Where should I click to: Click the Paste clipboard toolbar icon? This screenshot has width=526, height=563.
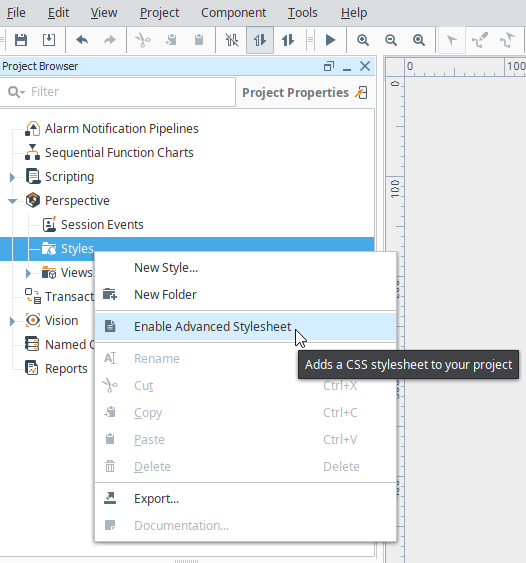tap(199, 40)
